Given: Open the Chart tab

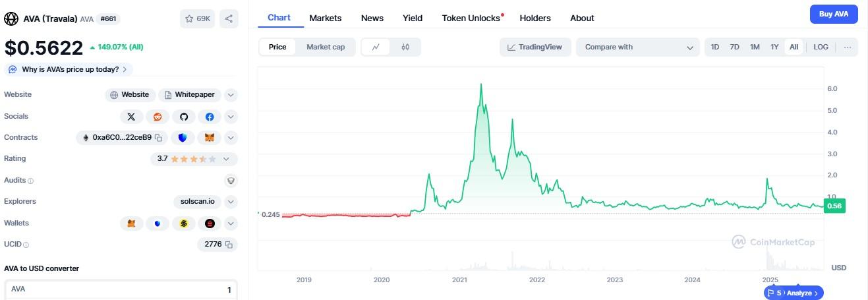Looking at the screenshot, I should [279, 18].
